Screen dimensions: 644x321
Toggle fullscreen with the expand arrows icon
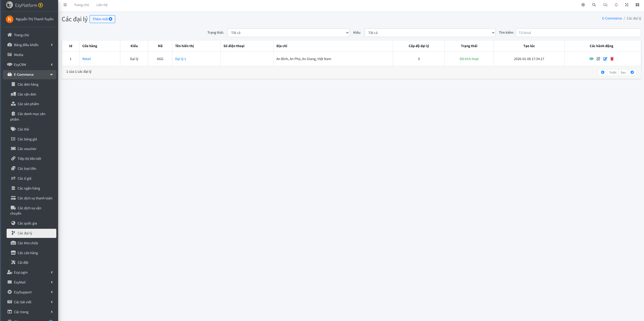point(627,5)
